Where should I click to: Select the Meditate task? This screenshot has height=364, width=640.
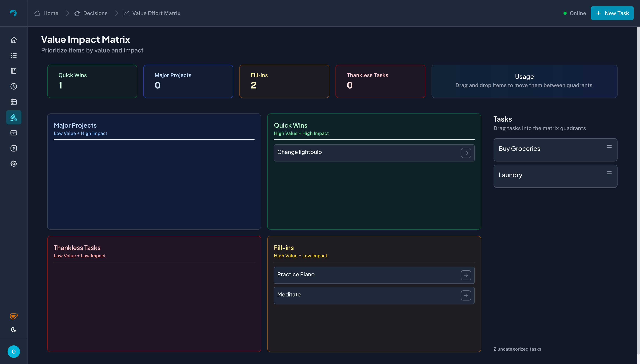374,295
